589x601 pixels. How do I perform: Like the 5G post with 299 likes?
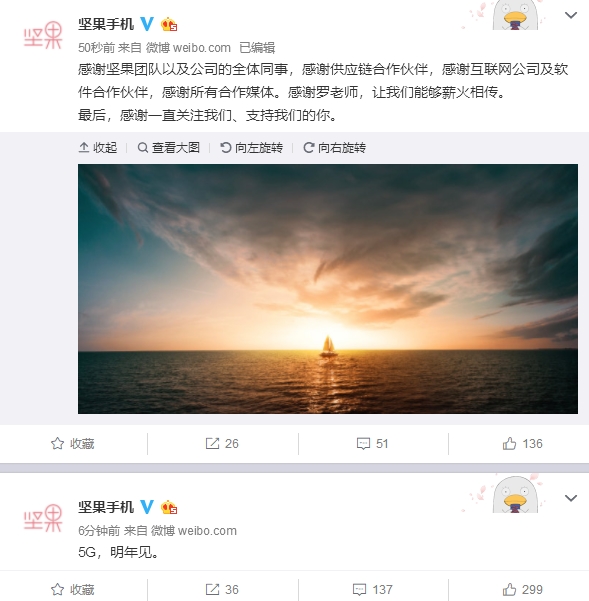click(523, 589)
